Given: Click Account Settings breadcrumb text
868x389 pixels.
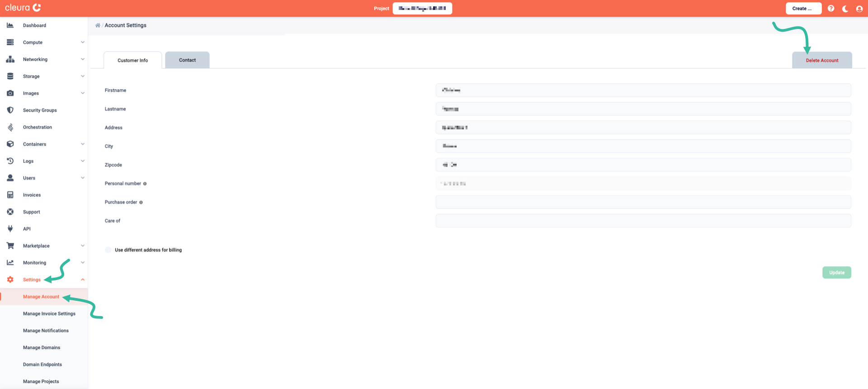Looking at the screenshot, I should [125, 25].
